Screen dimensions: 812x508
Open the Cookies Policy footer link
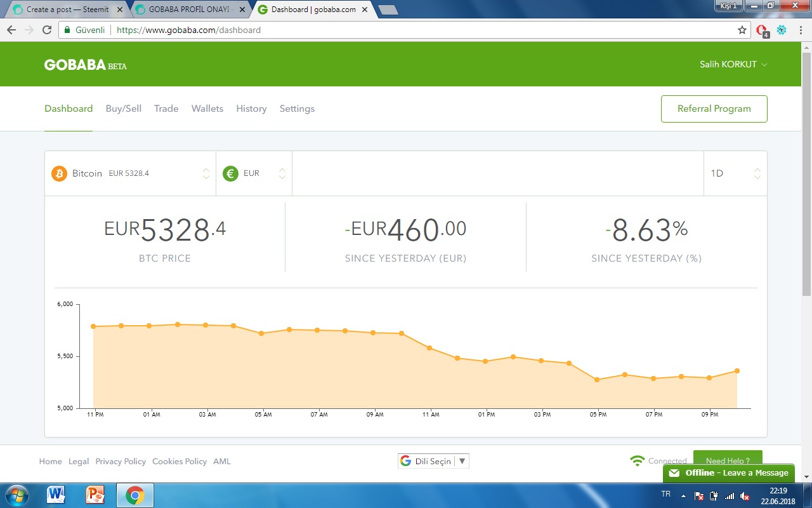tap(180, 462)
